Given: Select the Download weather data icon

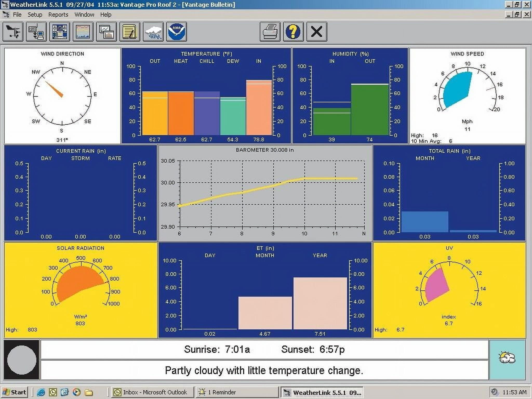Looking at the screenshot, I should 36,32.
